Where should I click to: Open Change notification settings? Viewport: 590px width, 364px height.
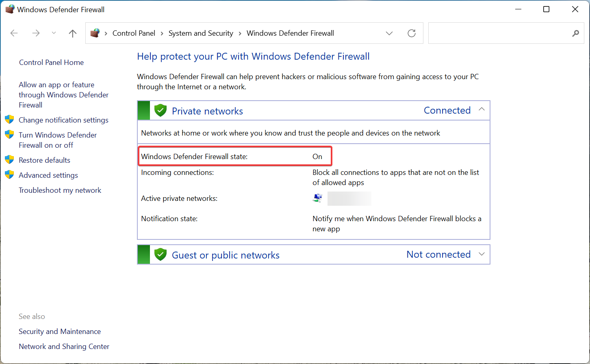pos(63,120)
